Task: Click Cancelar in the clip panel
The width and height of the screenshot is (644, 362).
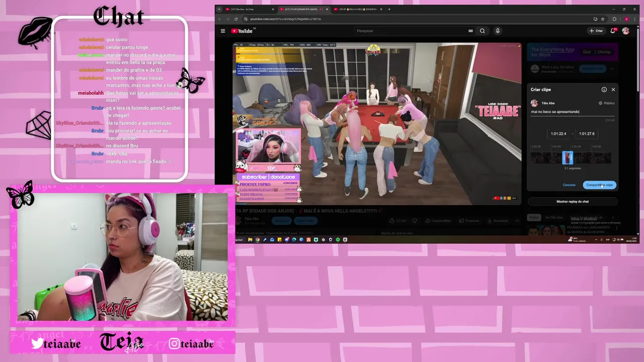Action: coord(569,185)
